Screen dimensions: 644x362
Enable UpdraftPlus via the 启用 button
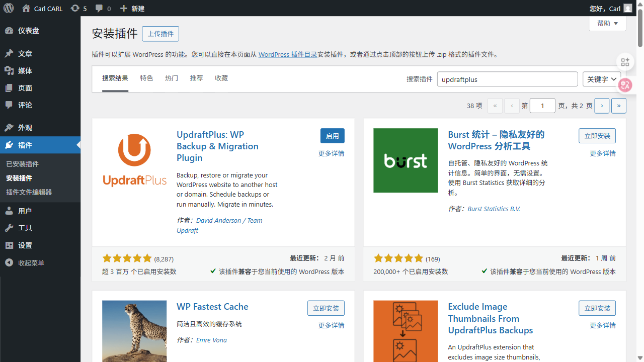tap(332, 135)
